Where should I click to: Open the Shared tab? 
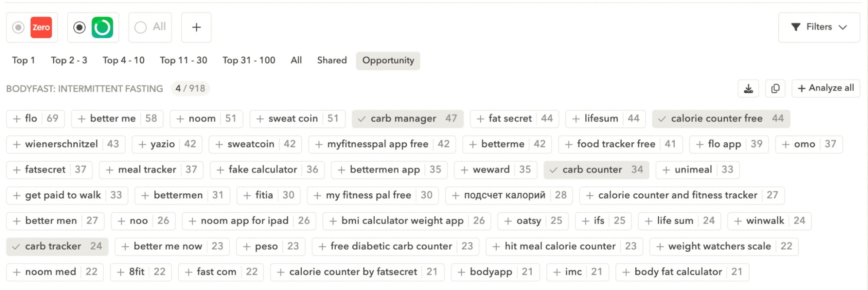pos(332,60)
